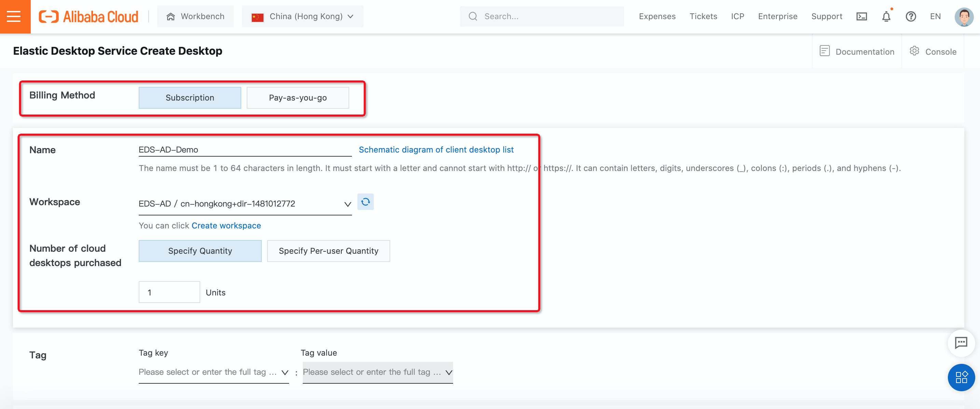
Task: Open Schematic diagram of client desktop list
Action: click(x=436, y=150)
